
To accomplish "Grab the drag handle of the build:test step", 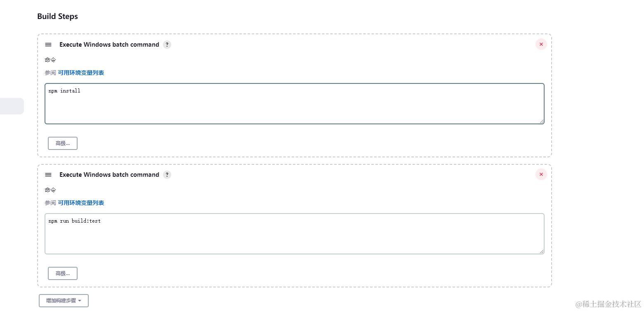I will tap(48, 175).
